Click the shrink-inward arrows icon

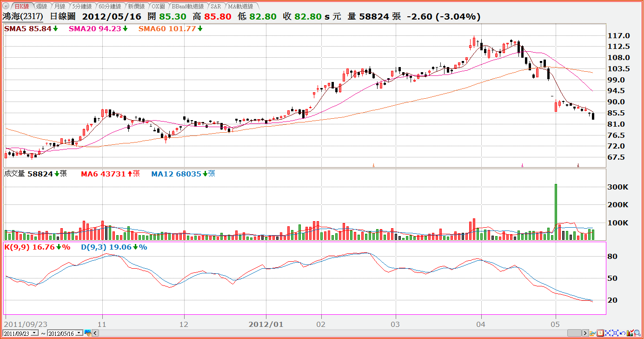[608, 333]
